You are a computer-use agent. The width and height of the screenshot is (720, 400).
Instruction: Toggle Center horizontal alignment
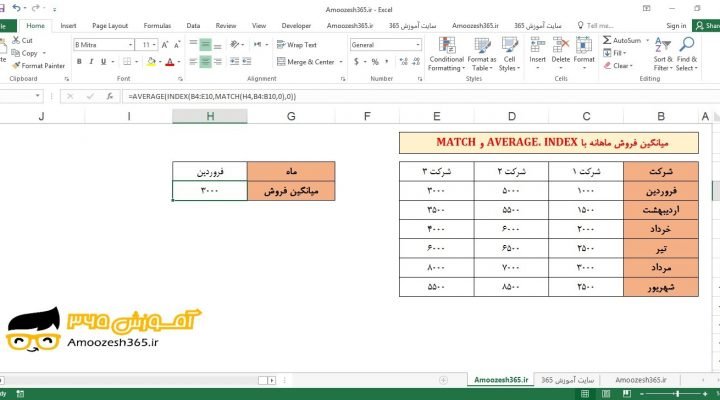pyautogui.click(x=205, y=62)
